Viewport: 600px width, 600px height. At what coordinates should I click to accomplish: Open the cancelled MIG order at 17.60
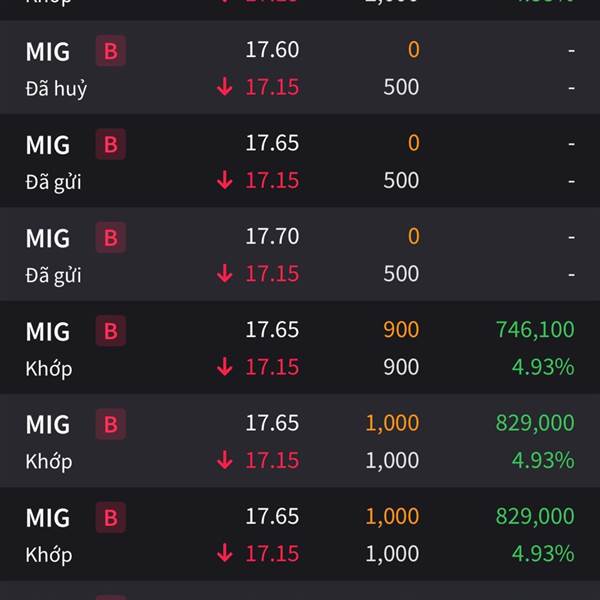pyautogui.click(x=300, y=67)
